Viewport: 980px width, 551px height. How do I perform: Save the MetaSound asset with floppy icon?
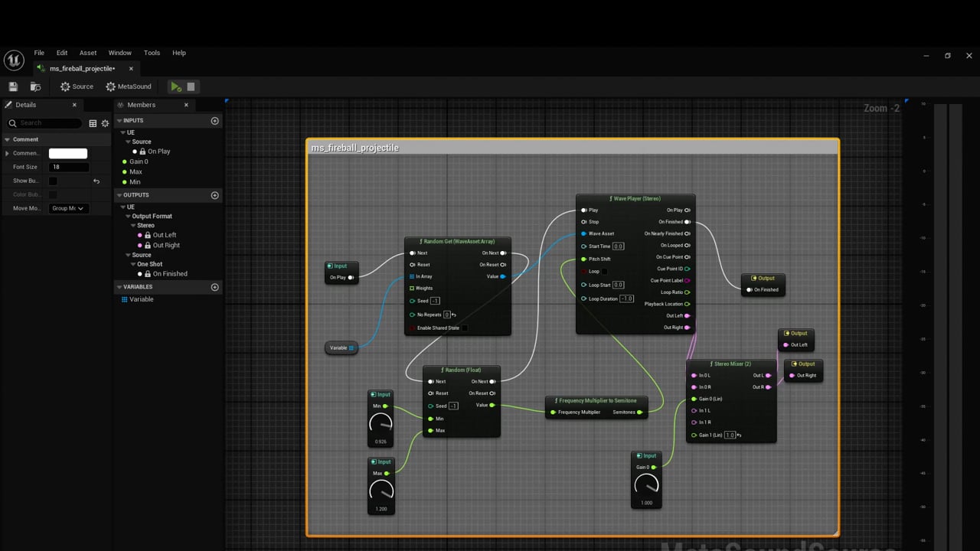coord(13,86)
